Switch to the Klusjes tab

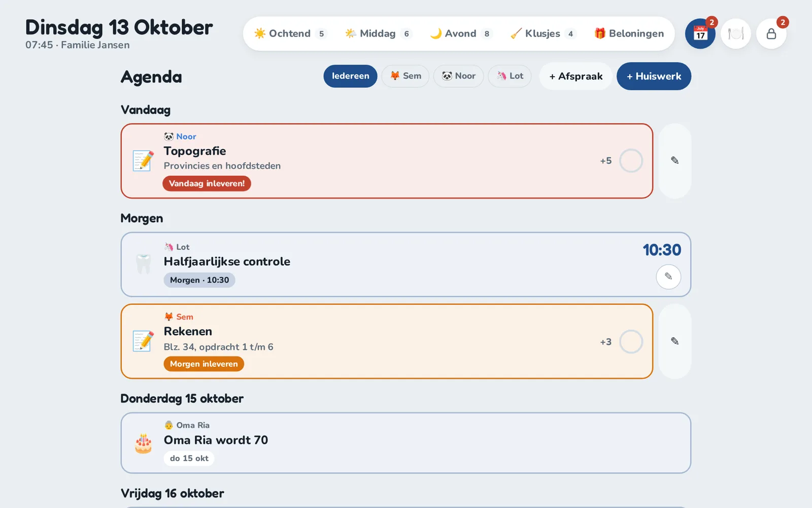543,34
